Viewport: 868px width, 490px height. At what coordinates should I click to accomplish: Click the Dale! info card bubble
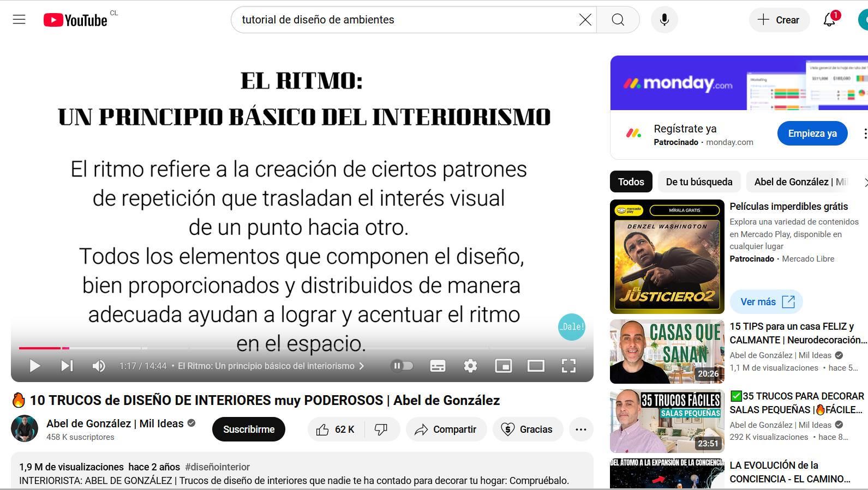[x=572, y=327]
